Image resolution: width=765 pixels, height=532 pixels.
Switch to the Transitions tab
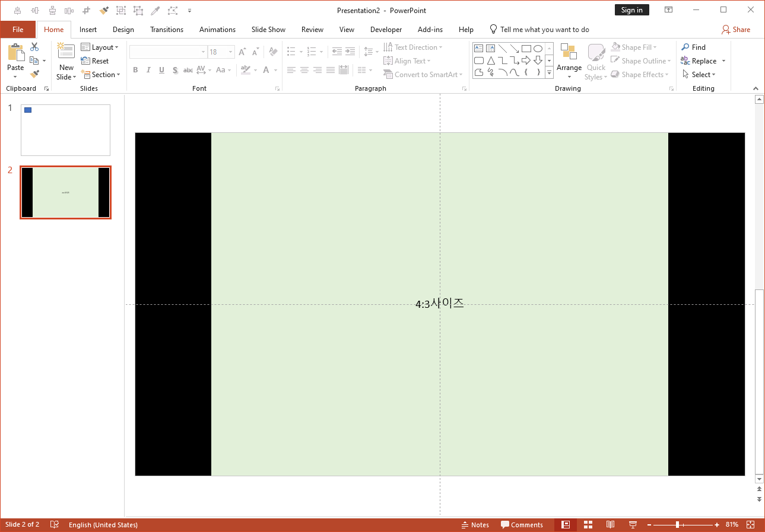[167, 29]
